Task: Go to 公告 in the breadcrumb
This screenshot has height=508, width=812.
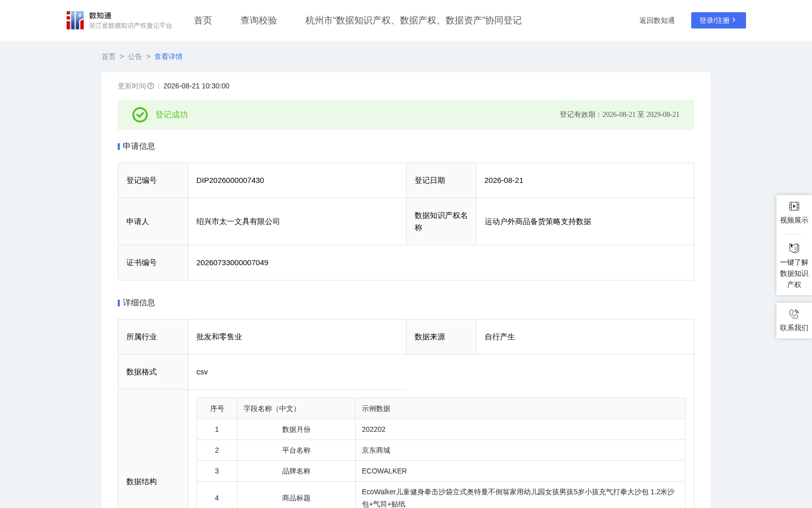Action: (x=135, y=56)
